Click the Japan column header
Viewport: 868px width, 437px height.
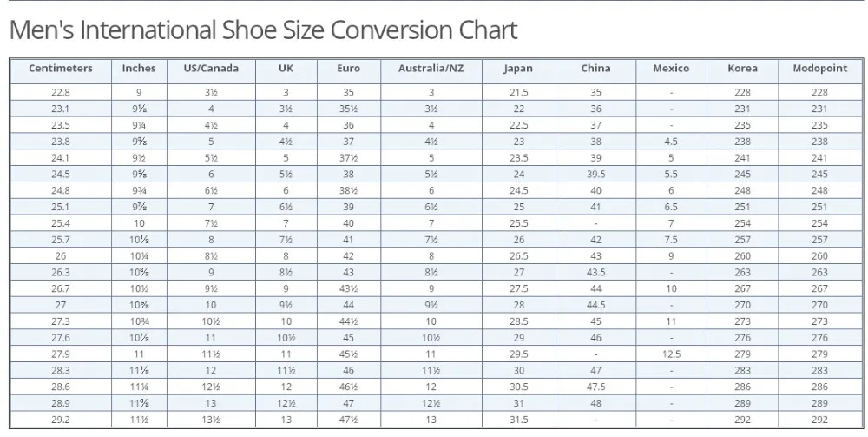(x=519, y=69)
